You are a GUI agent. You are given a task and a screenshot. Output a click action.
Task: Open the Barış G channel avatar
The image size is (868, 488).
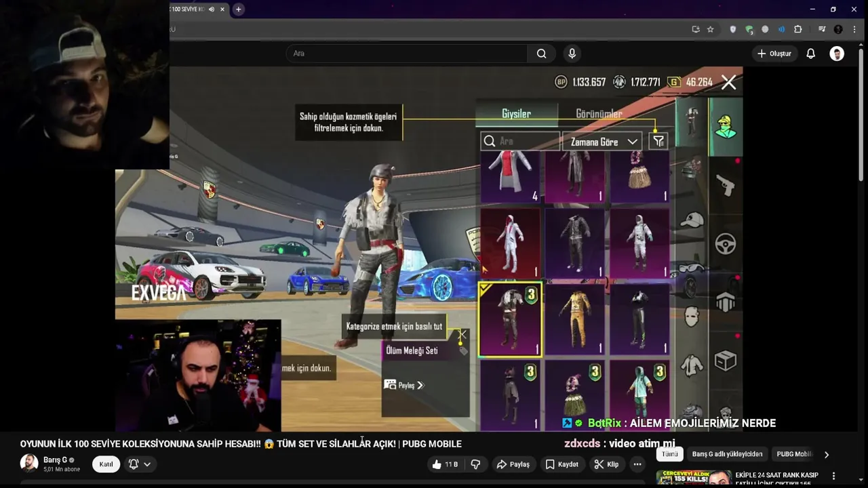pyautogui.click(x=29, y=464)
